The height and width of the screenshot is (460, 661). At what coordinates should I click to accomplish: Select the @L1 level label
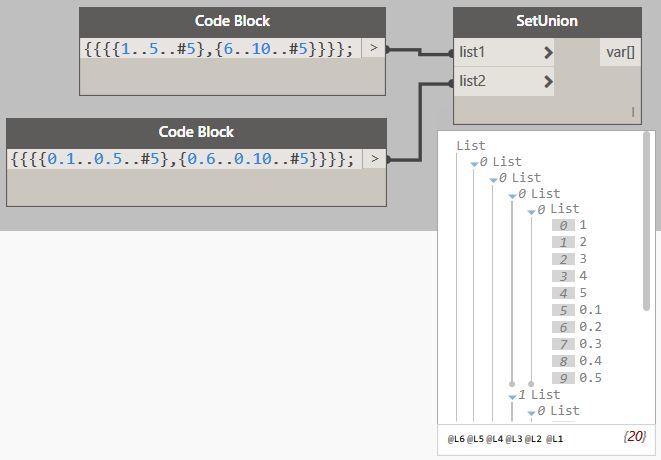click(x=554, y=439)
